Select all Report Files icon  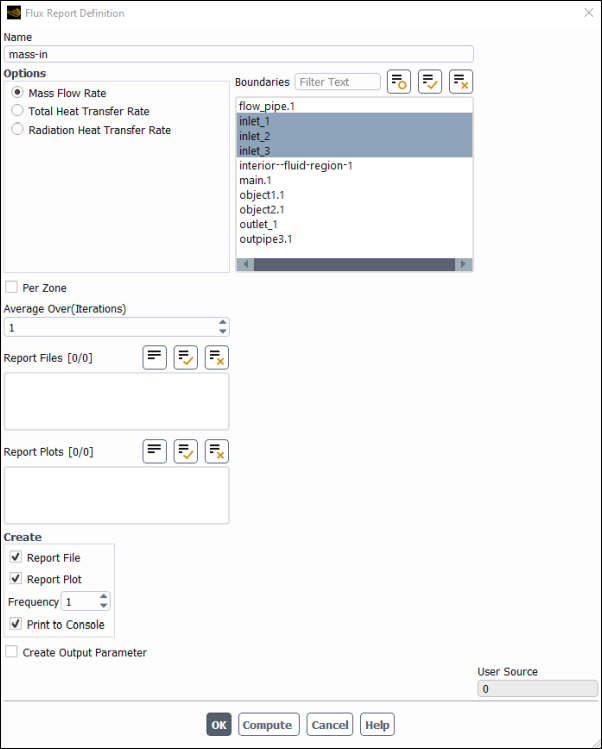[185, 357]
